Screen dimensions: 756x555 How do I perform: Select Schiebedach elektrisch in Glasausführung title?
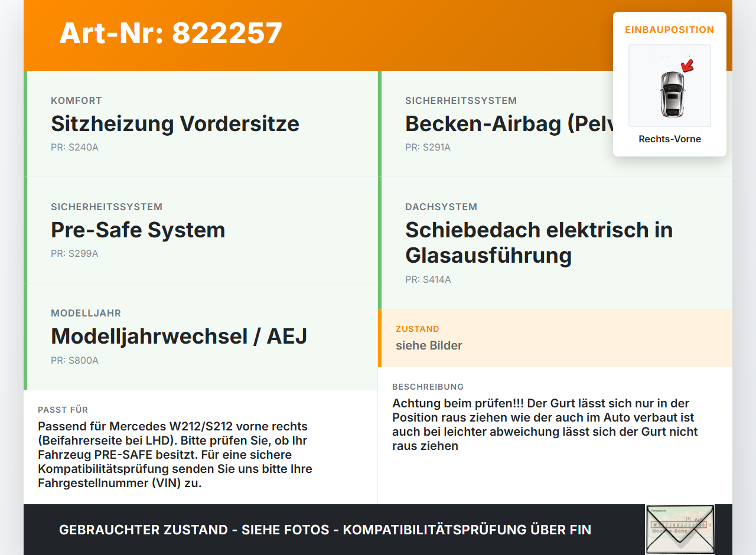tap(539, 243)
